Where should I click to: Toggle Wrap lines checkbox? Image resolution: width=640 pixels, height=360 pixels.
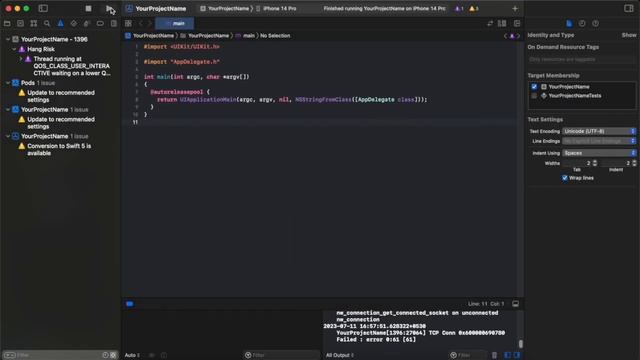[564, 178]
